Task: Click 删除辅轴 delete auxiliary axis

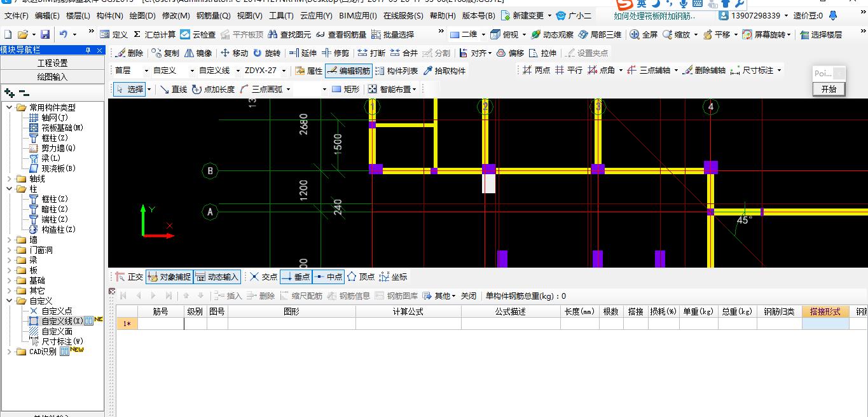Action: click(704, 70)
